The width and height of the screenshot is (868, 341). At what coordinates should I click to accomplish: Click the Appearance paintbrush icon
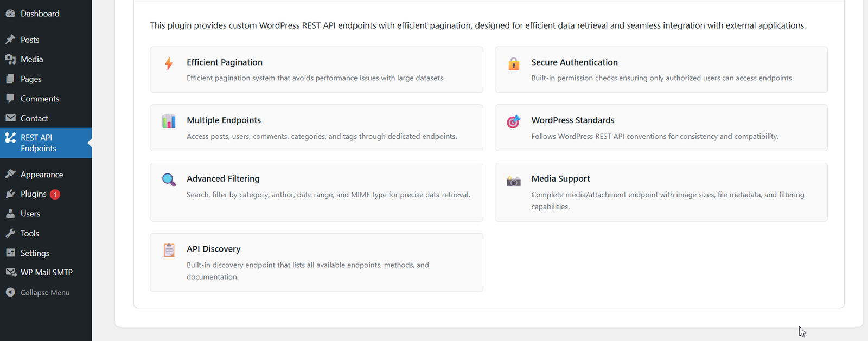[x=10, y=175]
